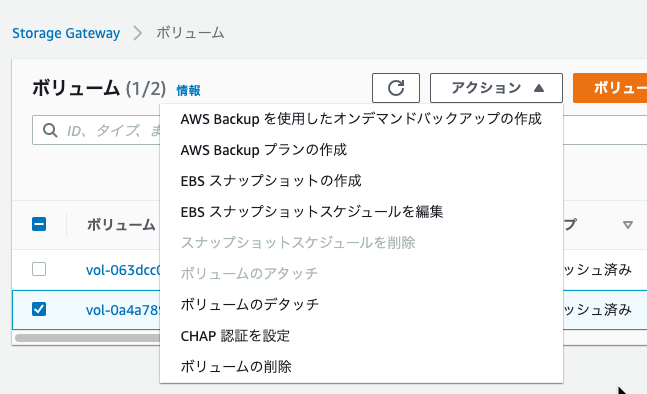Image resolution: width=647 pixels, height=394 pixels.
Task: Click the greyed ボリュームのアタッチ entry
Action: [x=361, y=274]
